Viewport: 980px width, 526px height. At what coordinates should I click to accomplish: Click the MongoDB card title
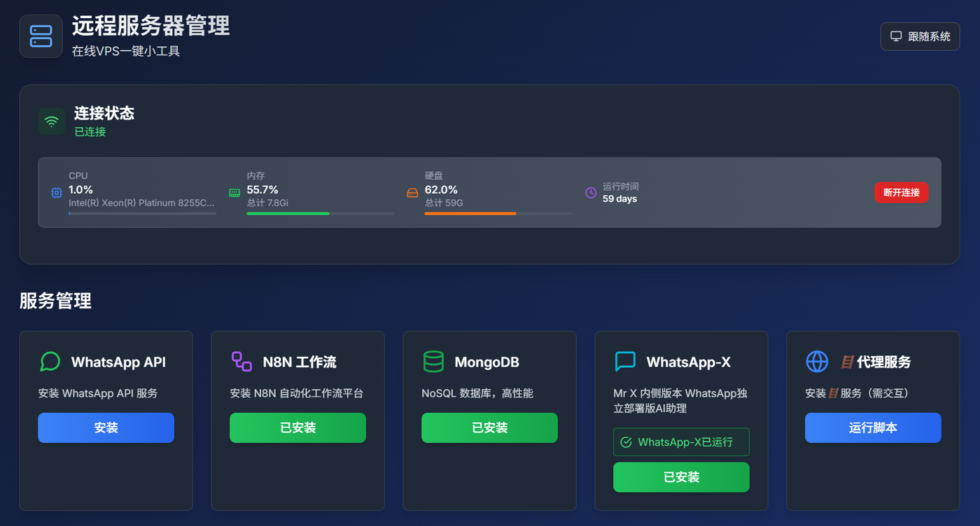tap(487, 362)
